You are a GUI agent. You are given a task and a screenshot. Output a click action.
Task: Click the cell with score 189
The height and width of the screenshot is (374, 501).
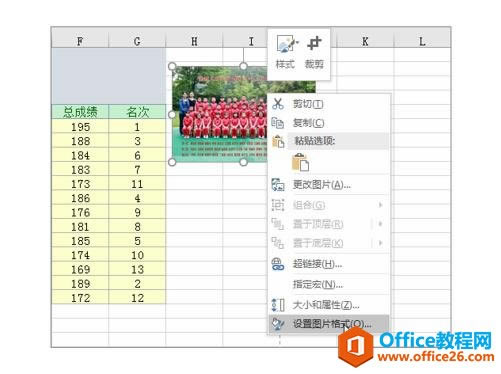click(80, 284)
